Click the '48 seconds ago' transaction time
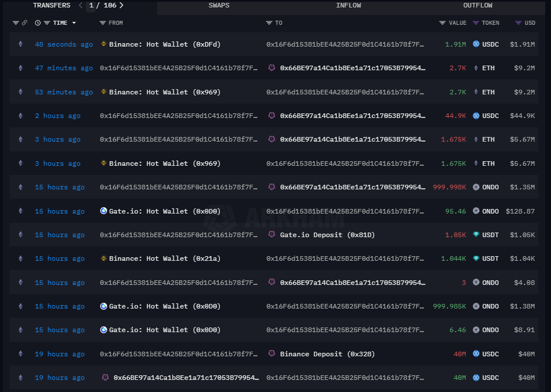Image resolution: width=551 pixels, height=392 pixels. click(x=63, y=44)
